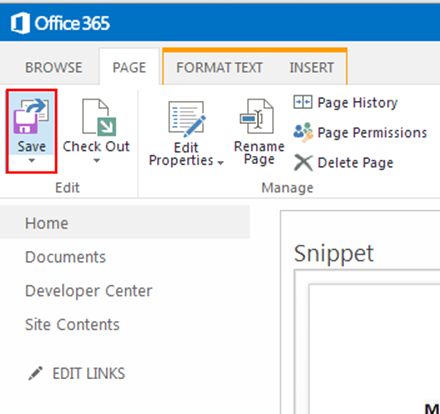
Task: Open the Developer Center link
Action: pos(89,291)
